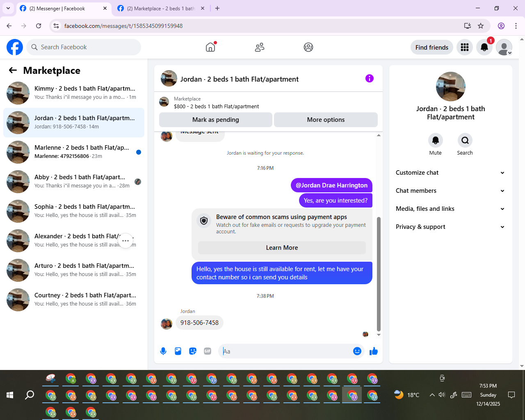525x420 pixels.
Task: Open the GIF picker
Action: (x=208, y=351)
